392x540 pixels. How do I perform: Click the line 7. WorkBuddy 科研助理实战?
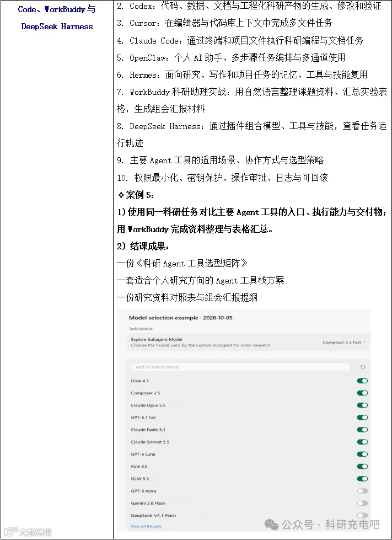pos(252,100)
